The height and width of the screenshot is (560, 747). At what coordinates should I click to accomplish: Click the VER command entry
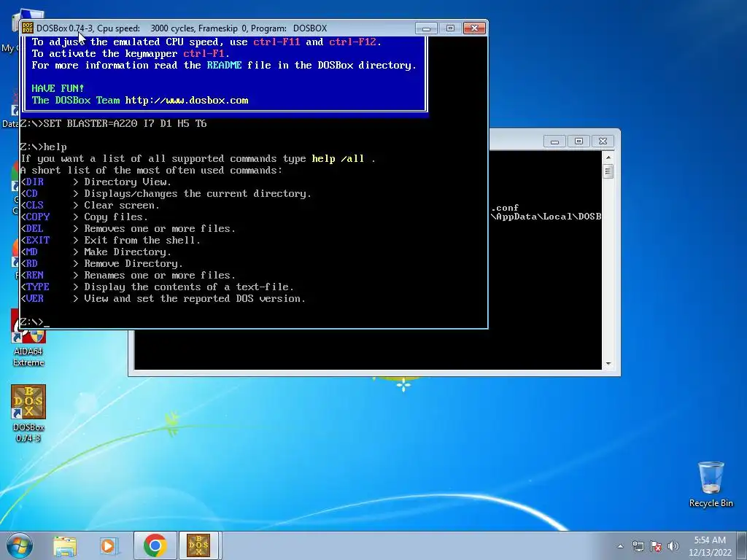pyautogui.click(x=163, y=298)
